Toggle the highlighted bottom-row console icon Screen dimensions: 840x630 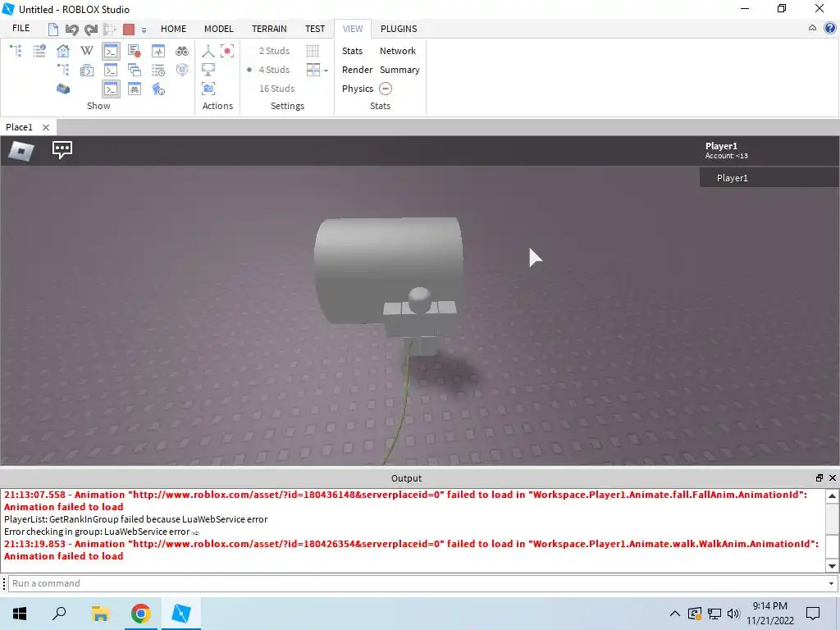(111, 89)
